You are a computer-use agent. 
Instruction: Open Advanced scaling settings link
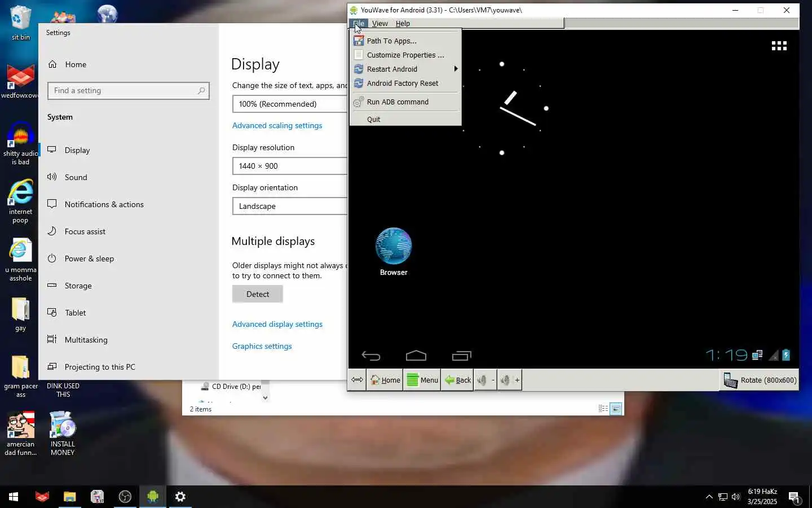tap(277, 125)
